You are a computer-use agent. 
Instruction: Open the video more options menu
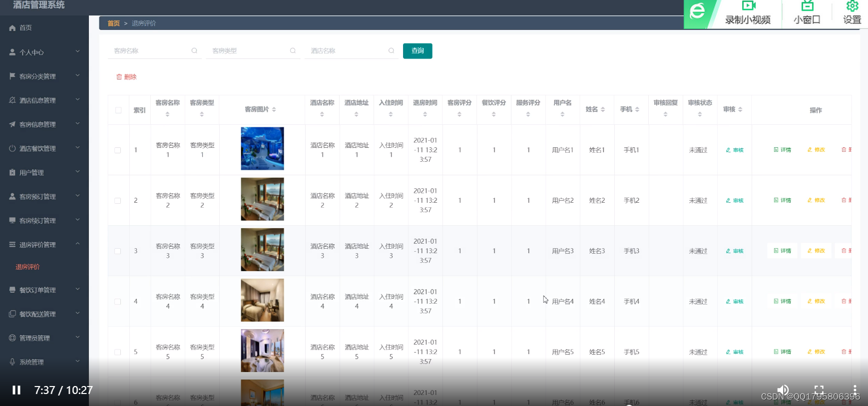click(x=855, y=390)
